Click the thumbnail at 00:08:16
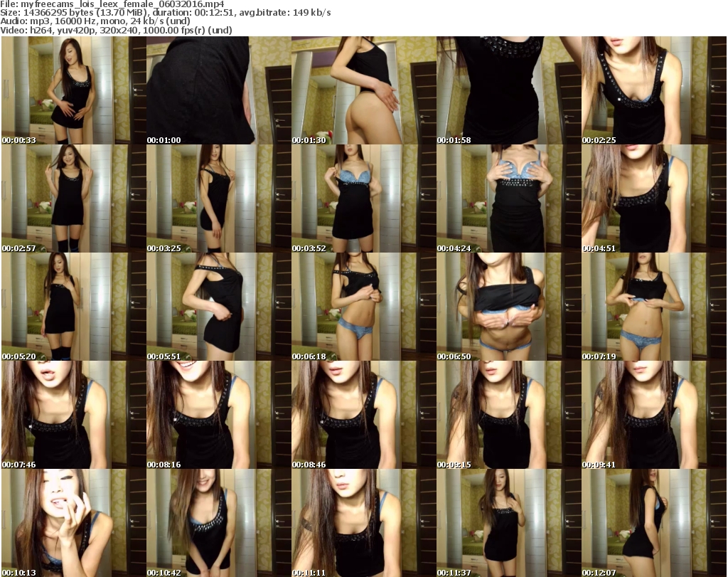This screenshot has height=577, width=728. tap(219, 415)
